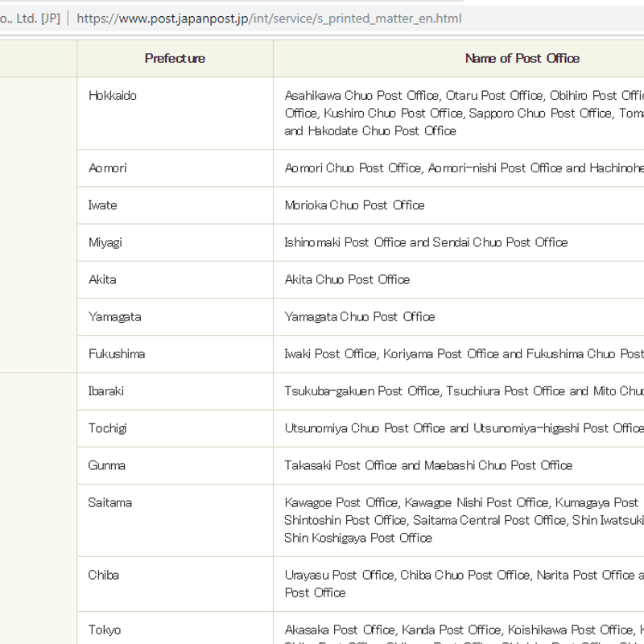Select the Miyagi prefecture cell
The image size is (644, 644).
(175, 243)
